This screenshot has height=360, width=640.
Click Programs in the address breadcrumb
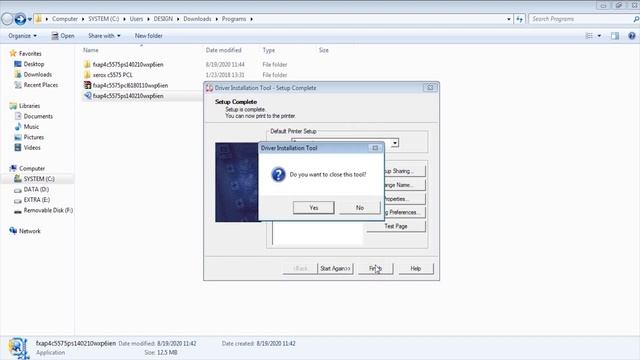[x=234, y=19]
